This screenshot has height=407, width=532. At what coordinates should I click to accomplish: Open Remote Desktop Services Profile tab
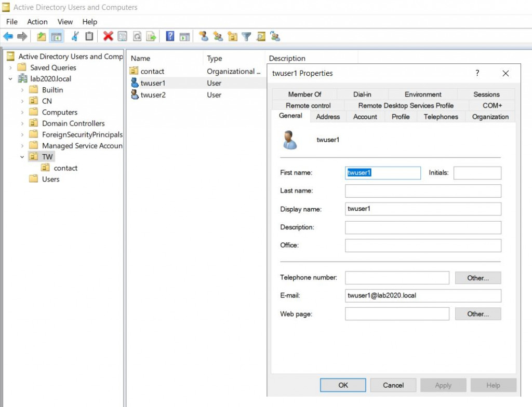click(x=406, y=105)
